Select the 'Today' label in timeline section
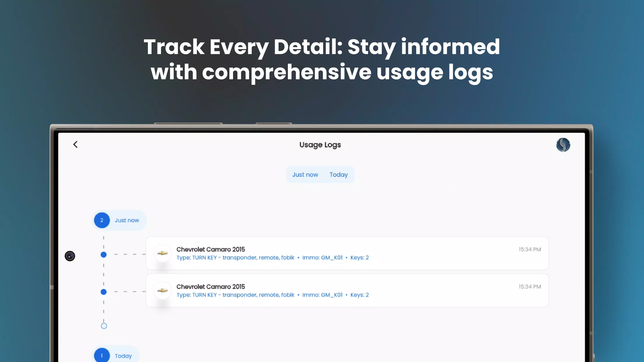Viewport: 644px width, 362px height. [123, 355]
